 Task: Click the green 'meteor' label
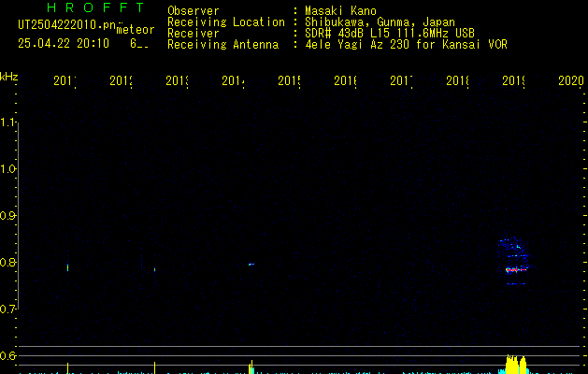tap(136, 30)
